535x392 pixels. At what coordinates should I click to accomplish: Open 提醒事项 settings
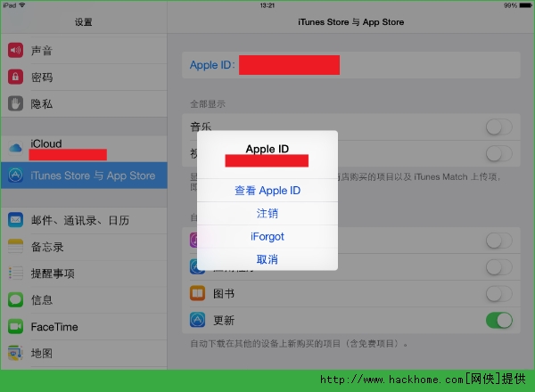point(84,273)
